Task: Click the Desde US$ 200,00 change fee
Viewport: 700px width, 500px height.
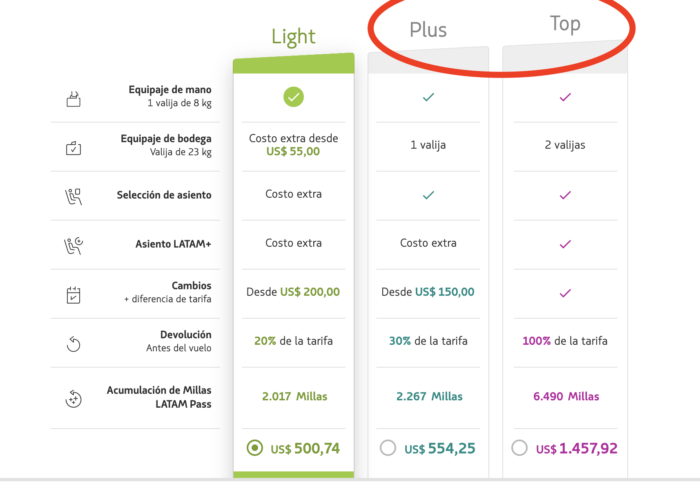Action: tap(293, 292)
